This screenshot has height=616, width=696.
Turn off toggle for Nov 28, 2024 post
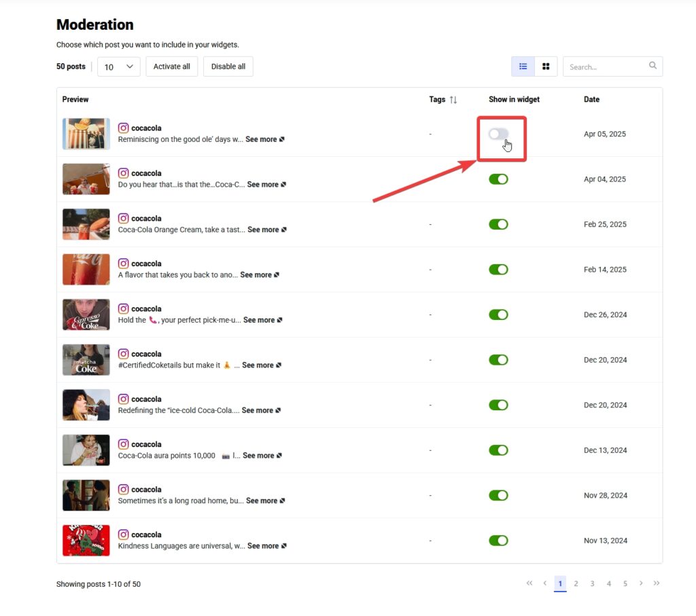tap(498, 496)
